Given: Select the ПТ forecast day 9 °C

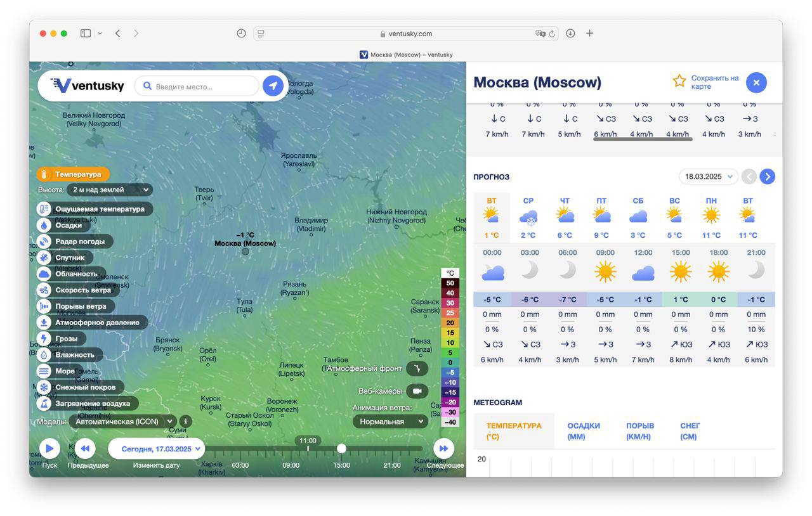Looking at the screenshot, I should coord(601,217).
